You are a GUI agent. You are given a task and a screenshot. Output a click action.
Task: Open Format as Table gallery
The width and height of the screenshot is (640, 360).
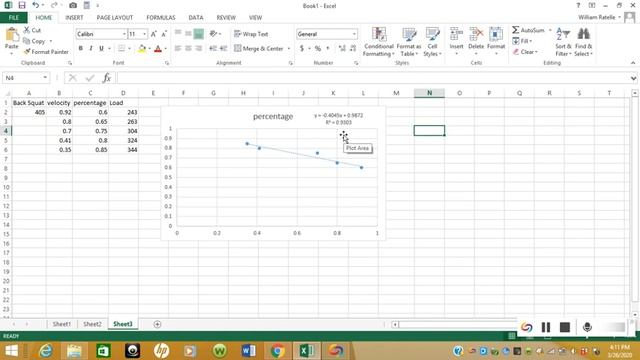[409, 42]
